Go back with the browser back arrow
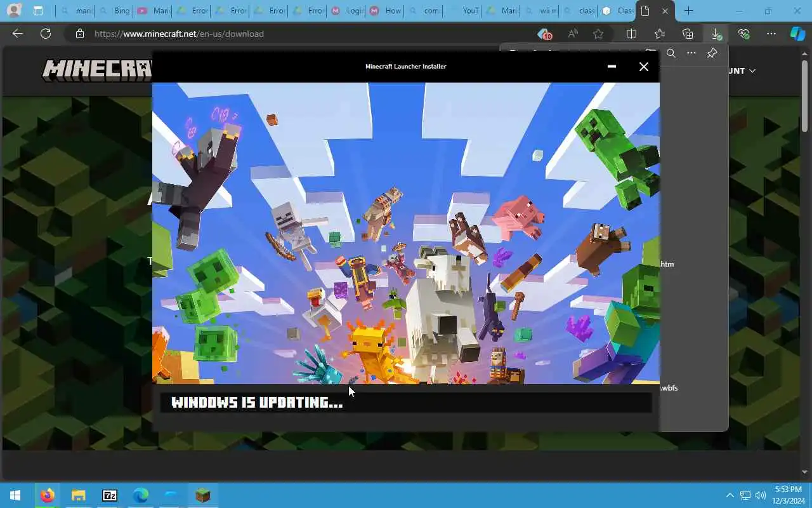This screenshot has width=812, height=508. click(x=18, y=34)
